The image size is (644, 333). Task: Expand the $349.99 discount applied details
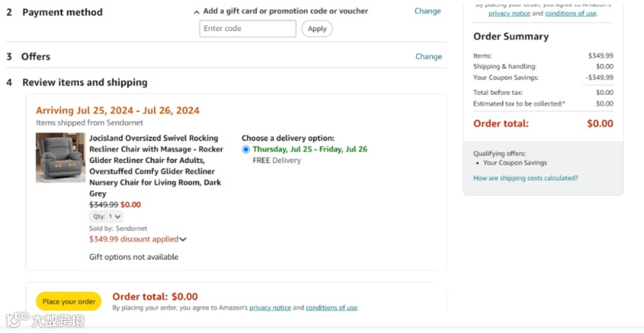click(x=134, y=240)
